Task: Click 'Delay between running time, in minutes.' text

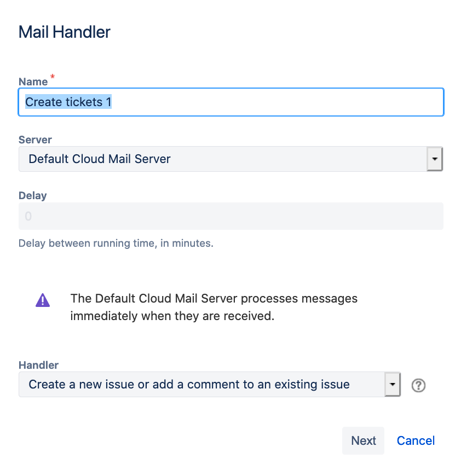Action: [116, 243]
